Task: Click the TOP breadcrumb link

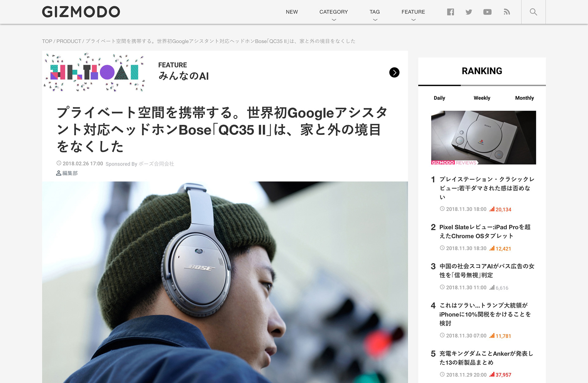Action: point(47,41)
